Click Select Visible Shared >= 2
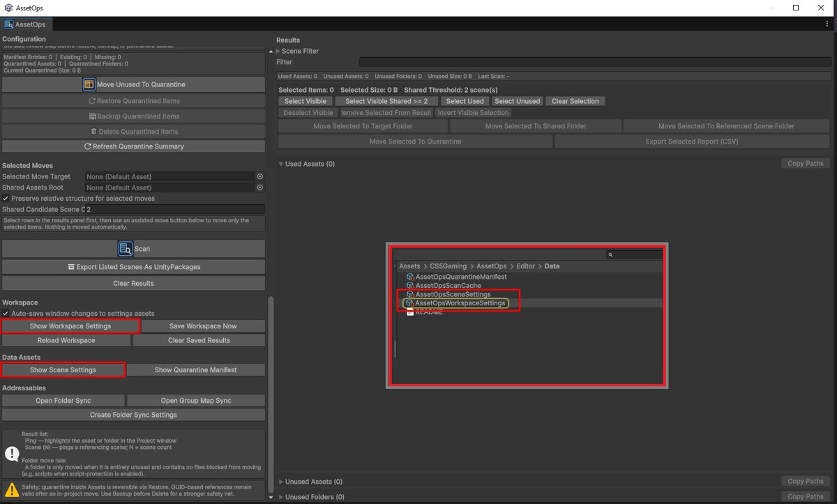837x504 pixels. [x=388, y=101]
